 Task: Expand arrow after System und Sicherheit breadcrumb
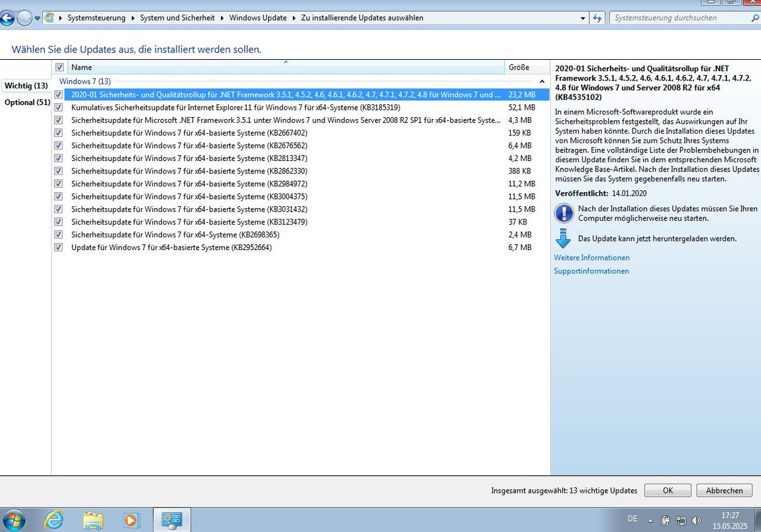click(222, 18)
